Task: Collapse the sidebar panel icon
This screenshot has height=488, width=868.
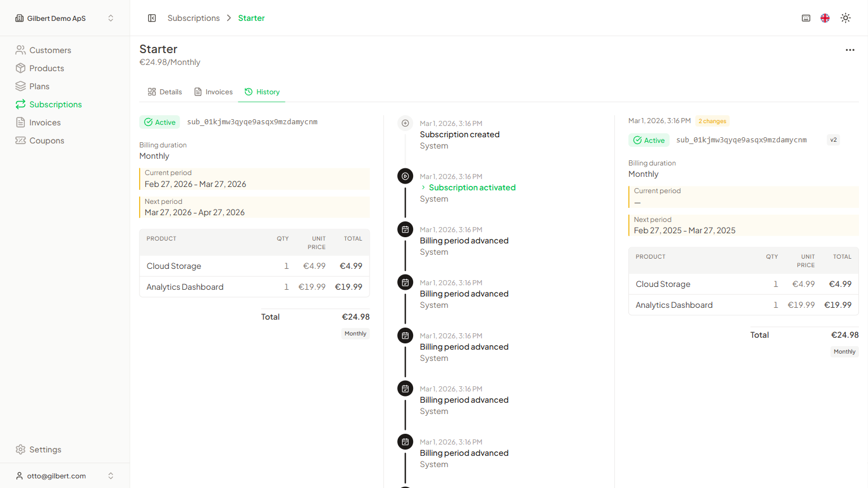Action: pyautogui.click(x=152, y=18)
